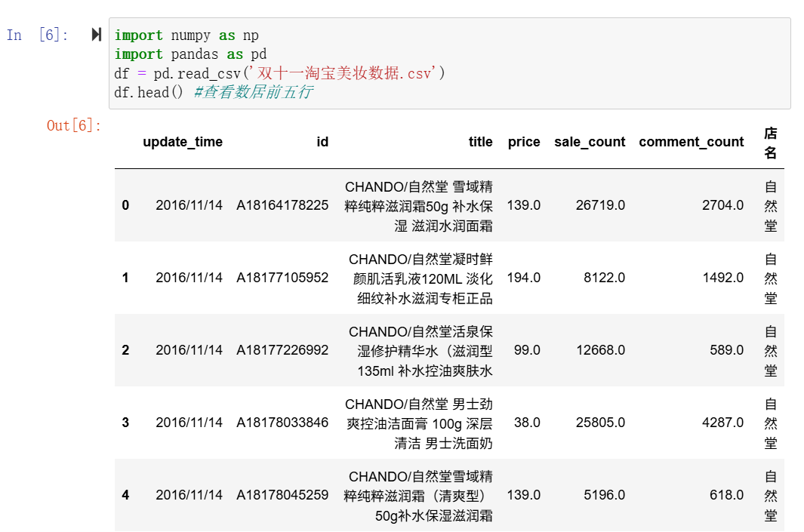This screenshot has height=532, width=804.
Task: Click row index 3
Action: pos(125,423)
